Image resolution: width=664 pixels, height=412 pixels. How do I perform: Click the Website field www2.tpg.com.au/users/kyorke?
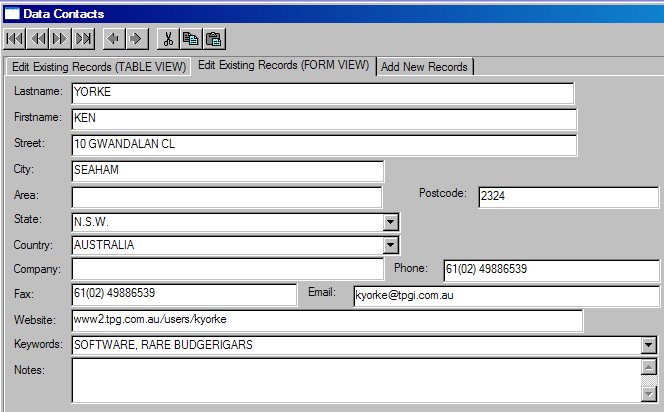(327, 321)
